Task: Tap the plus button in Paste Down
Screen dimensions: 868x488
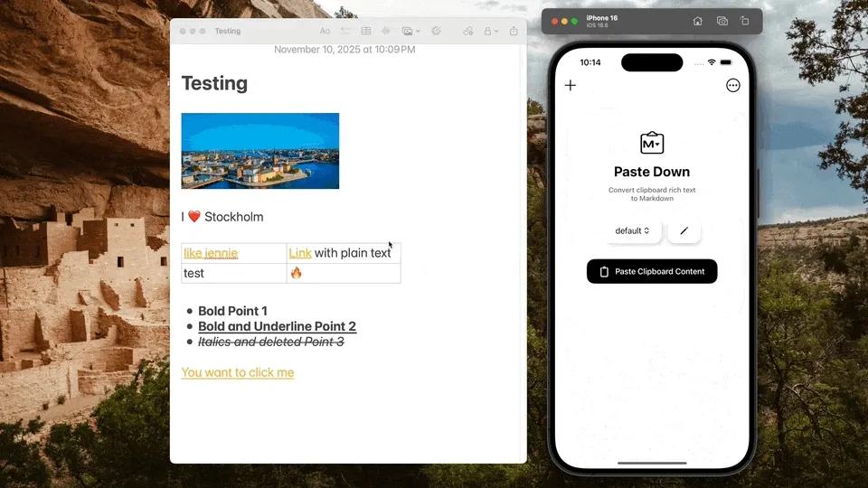Action: (571, 85)
